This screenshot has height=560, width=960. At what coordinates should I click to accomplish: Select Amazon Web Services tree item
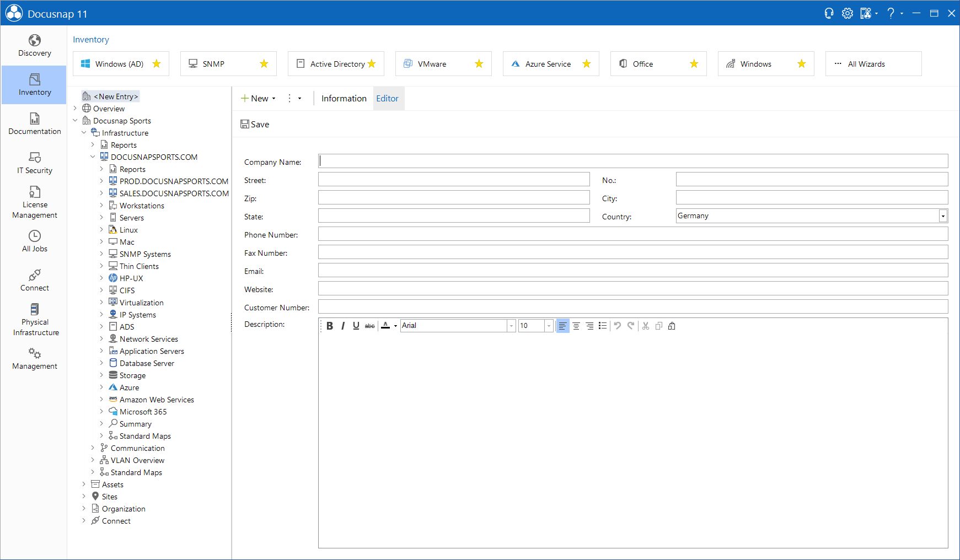pos(157,400)
